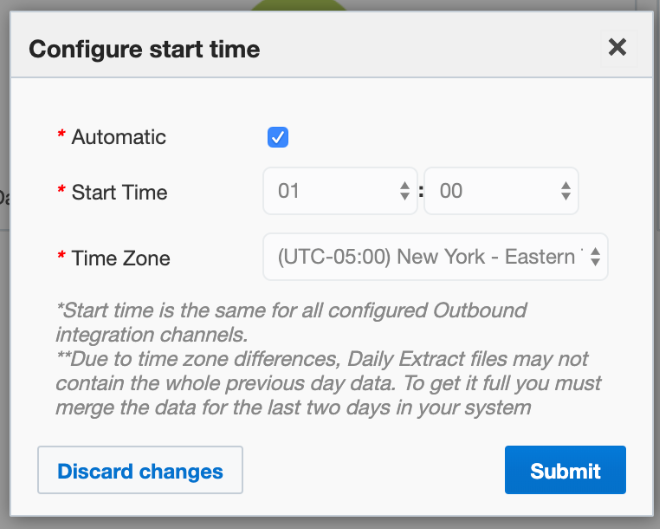Click the red asterisk beside Time Zone

(x=61, y=258)
